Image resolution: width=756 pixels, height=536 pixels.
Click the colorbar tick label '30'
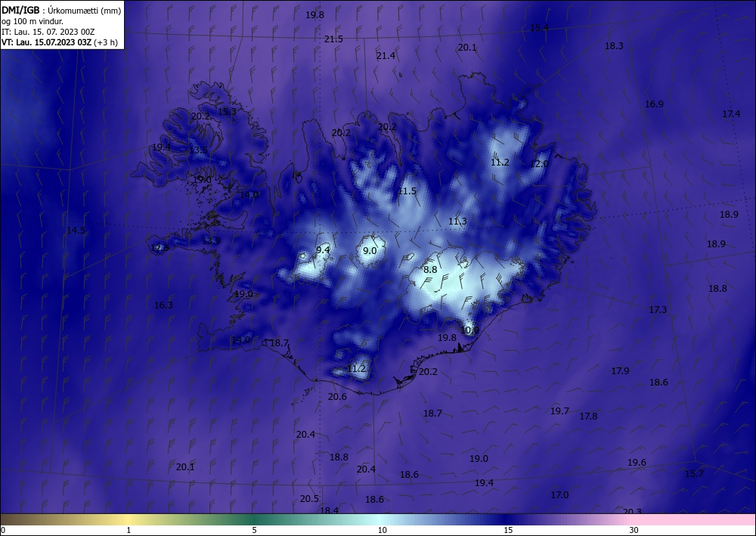coord(634,531)
